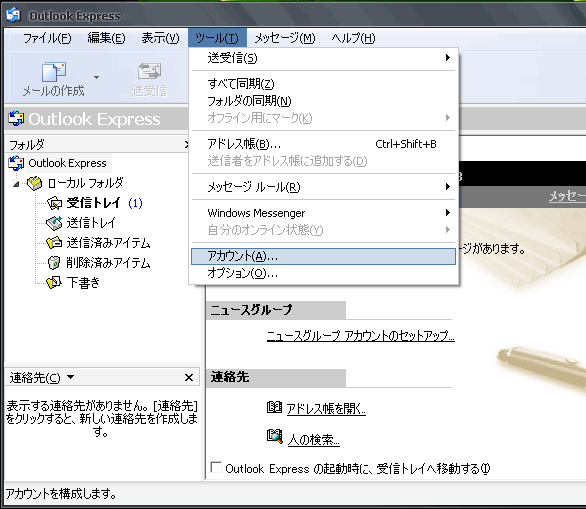Close the 連絡先 contacts pane
The image size is (586, 509).
click(x=189, y=378)
